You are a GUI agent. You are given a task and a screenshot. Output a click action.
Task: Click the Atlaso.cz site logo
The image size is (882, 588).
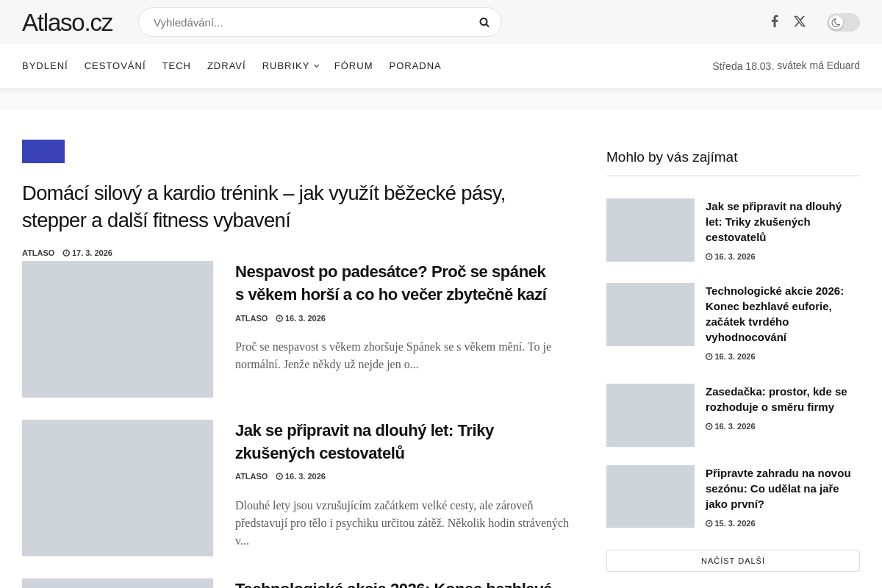tap(67, 23)
